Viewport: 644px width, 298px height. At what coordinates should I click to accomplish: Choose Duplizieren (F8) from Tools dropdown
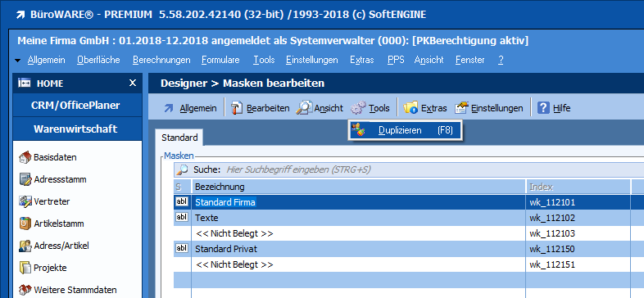(406, 130)
